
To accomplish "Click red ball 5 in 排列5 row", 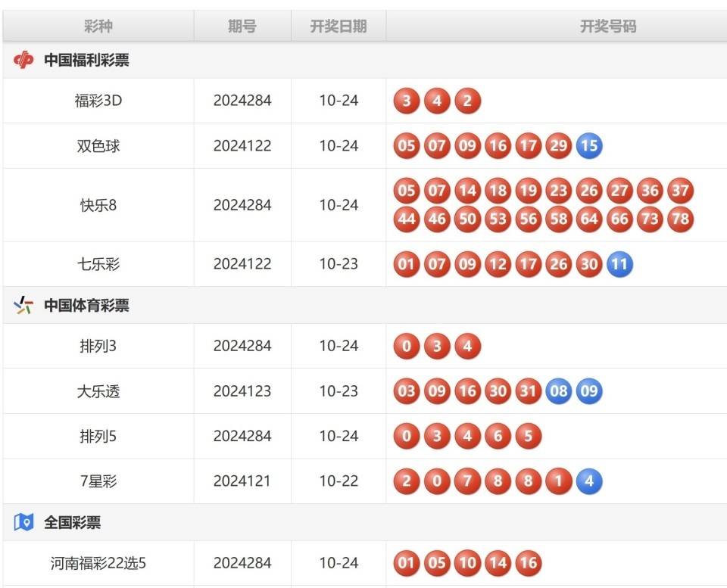I will (x=528, y=436).
